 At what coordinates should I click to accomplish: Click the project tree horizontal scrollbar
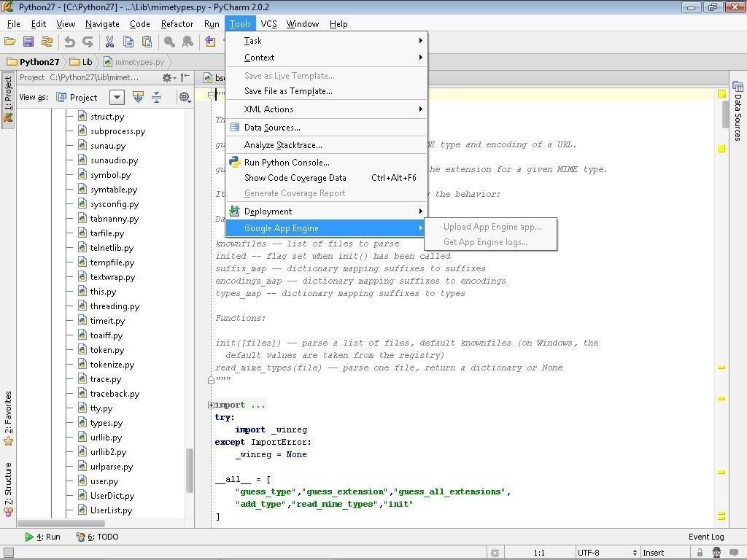click(61, 524)
